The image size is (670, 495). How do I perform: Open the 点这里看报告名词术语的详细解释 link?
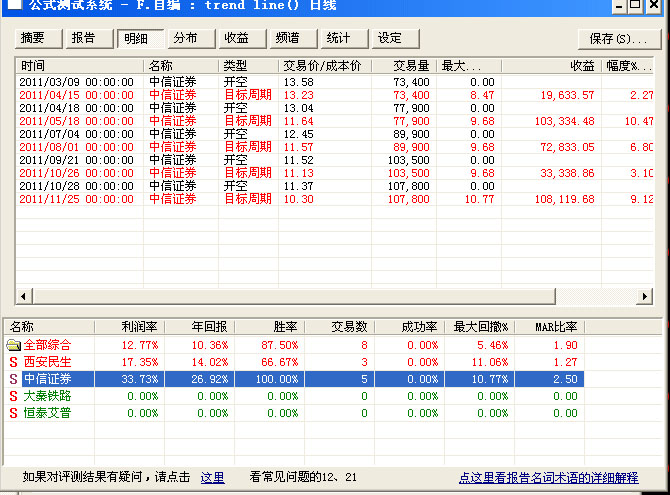[x=549, y=477]
